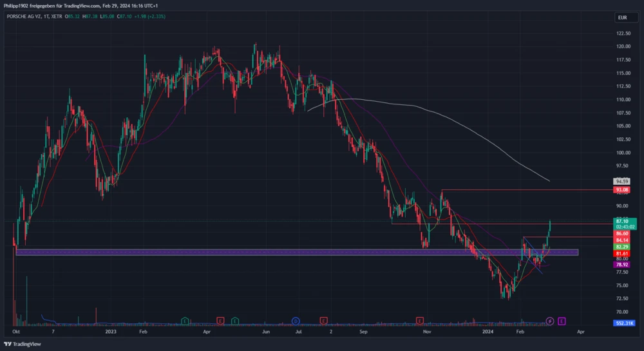Screen dimensions: 644x351
Task: Open the blue dividend D marker
Action: coord(296,320)
